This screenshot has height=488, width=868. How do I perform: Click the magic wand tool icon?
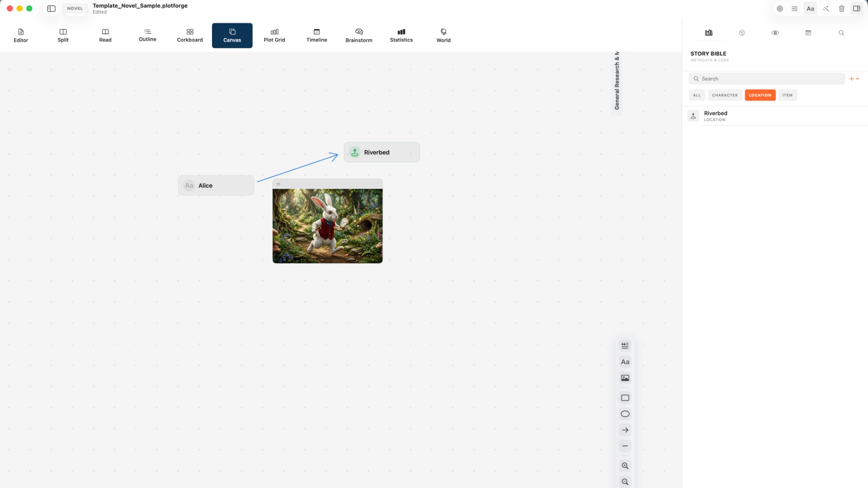(x=826, y=9)
